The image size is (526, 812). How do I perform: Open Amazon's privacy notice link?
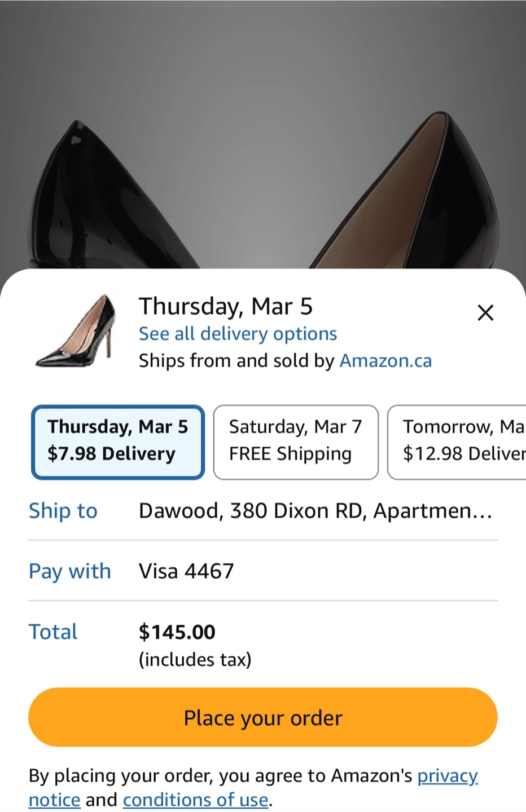[447, 776]
